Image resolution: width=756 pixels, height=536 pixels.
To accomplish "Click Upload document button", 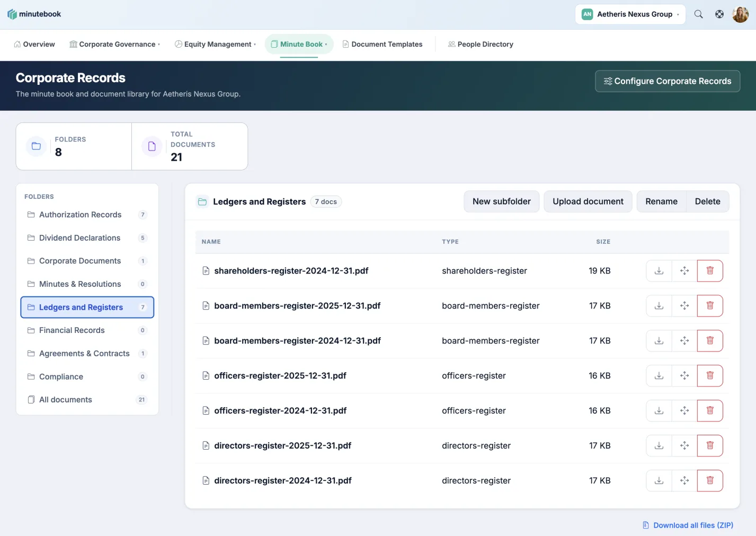I will click(588, 201).
